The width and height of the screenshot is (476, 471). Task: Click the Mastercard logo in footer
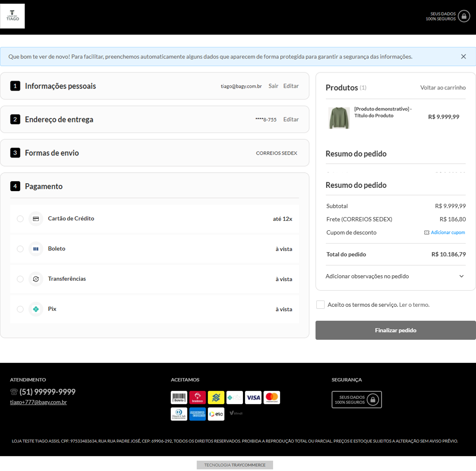tap(272, 398)
